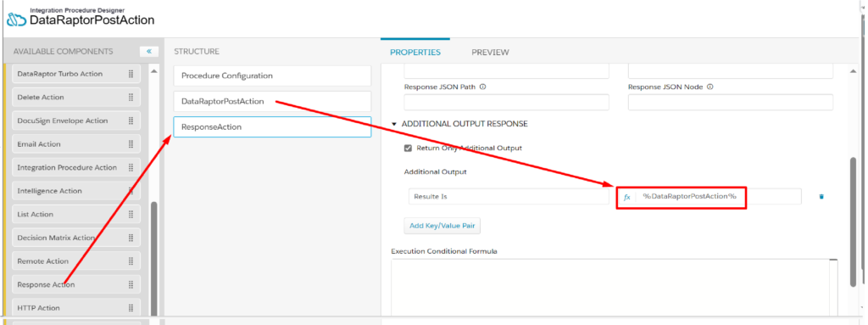Click the properties panel scroll-up arrow
Screen dimensions: 868x325
pos(853,71)
